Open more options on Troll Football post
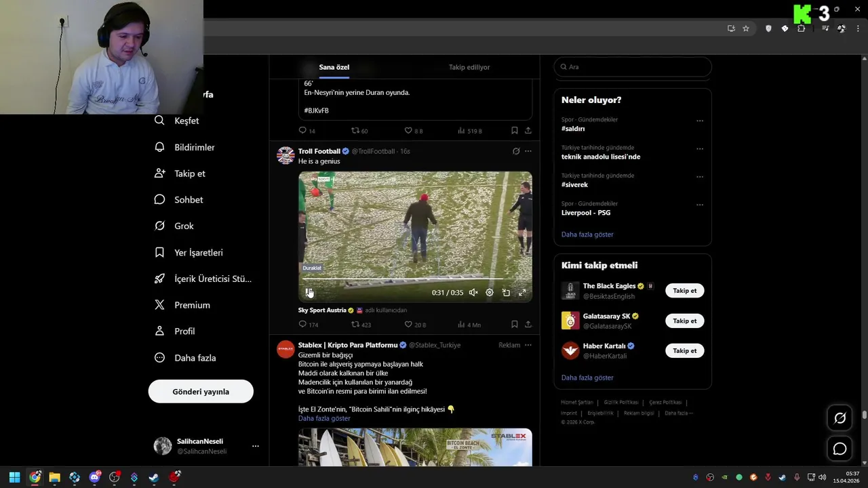868x488 pixels. tap(528, 151)
